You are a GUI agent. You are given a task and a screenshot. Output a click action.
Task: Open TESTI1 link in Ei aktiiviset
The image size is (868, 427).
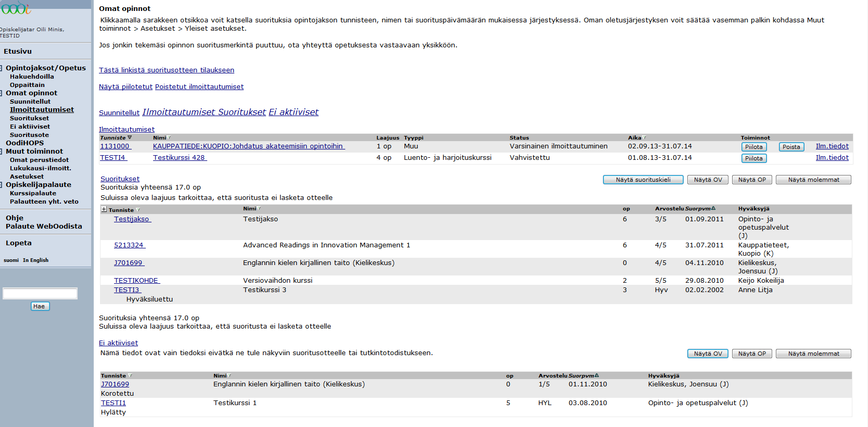[x=114, y=403]
